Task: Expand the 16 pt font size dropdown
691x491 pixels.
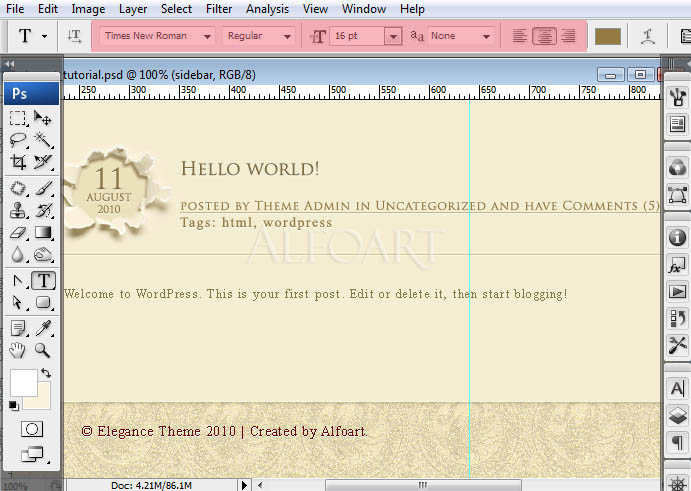Action: (x=393, y=37)
